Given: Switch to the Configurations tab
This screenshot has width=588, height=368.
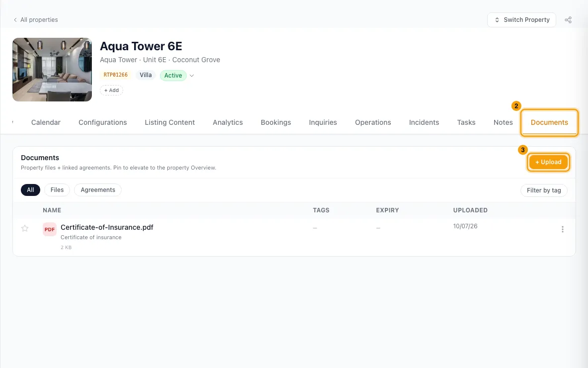Looking at the screenshot, I should click(x=103, y=122).
